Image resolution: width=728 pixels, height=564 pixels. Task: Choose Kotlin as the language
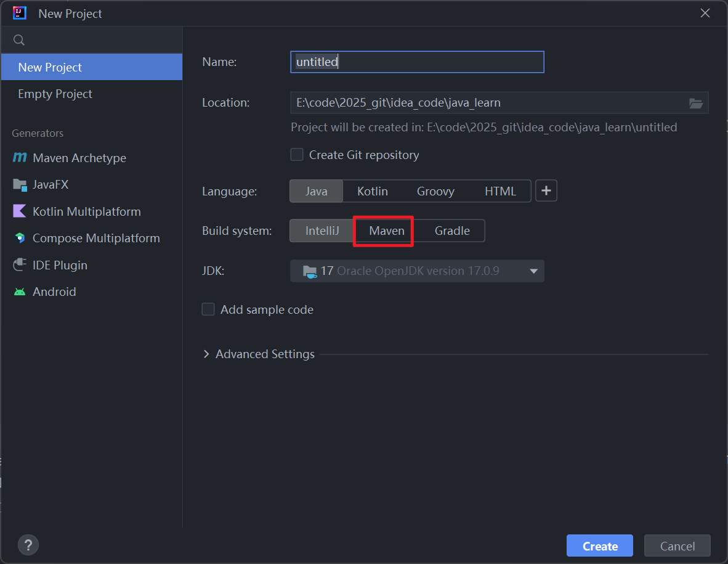click(373, 191)
